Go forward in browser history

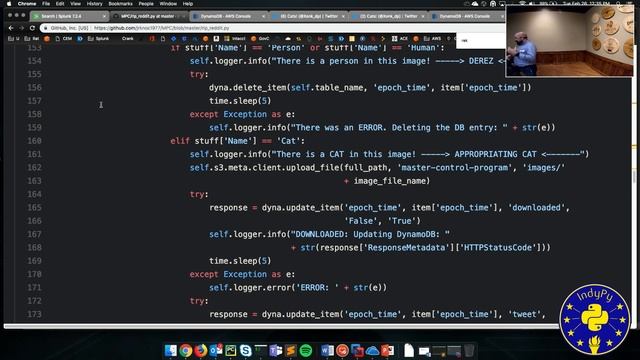pos(22,28)
